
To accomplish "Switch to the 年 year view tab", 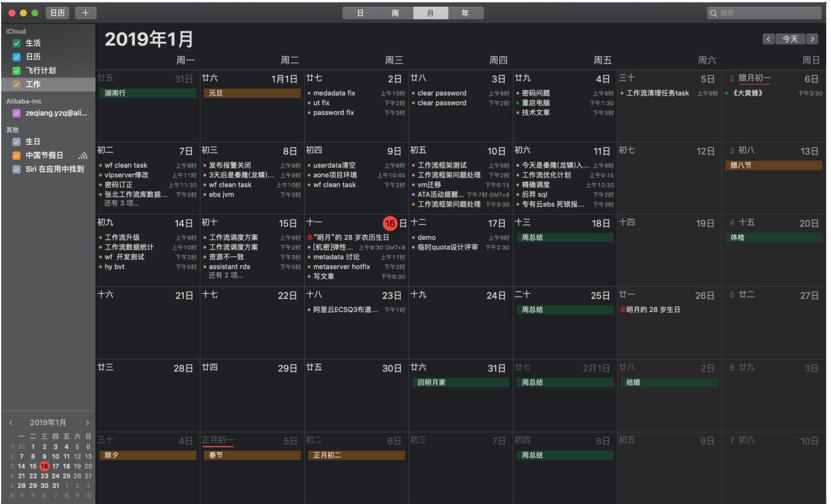I will coord(465,13).
